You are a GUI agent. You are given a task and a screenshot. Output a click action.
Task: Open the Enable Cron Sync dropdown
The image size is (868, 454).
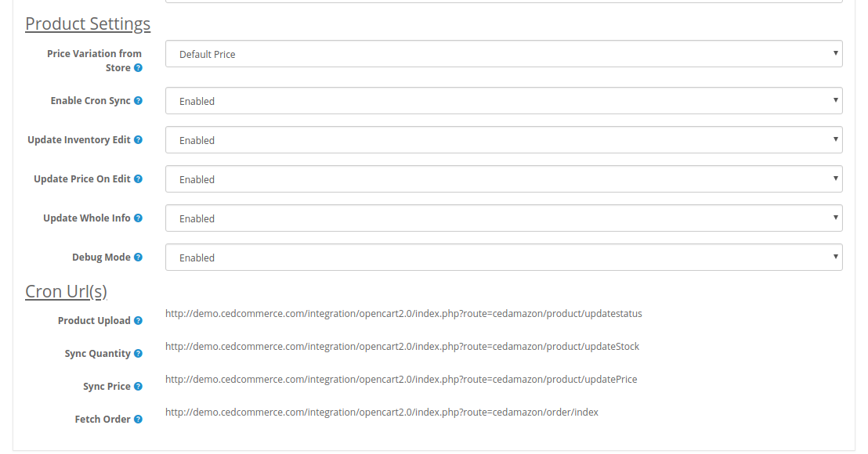coord(504,101)
